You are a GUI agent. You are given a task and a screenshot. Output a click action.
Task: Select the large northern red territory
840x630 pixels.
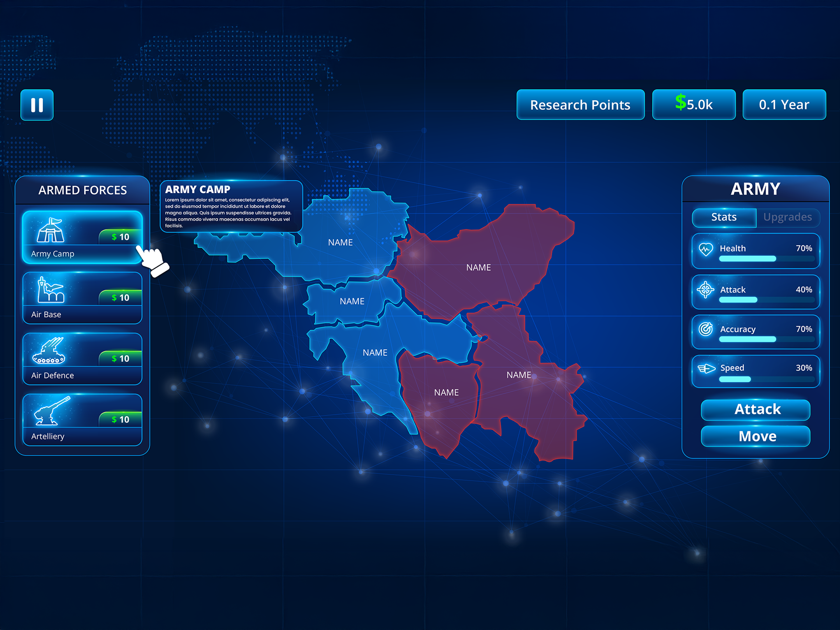coord(479,267)
